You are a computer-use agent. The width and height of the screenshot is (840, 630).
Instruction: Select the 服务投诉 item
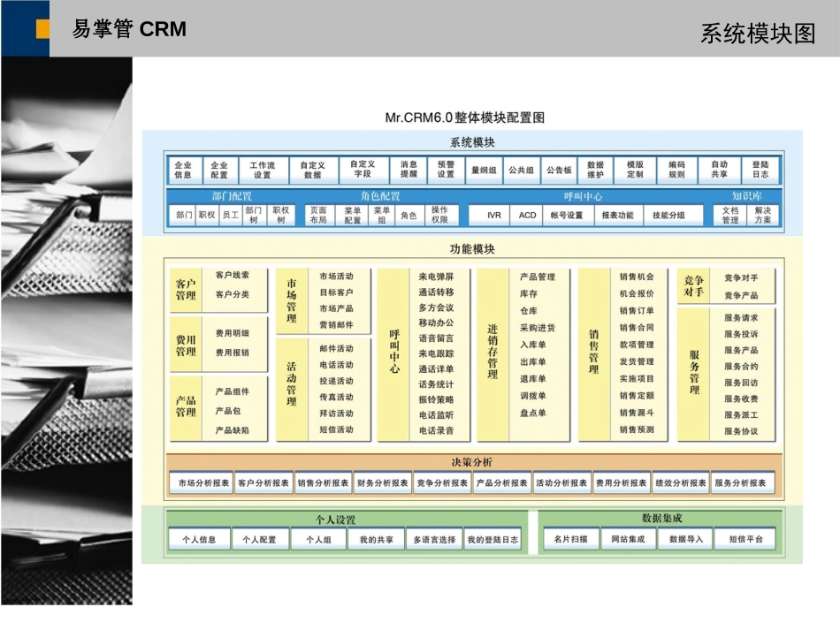741,334
